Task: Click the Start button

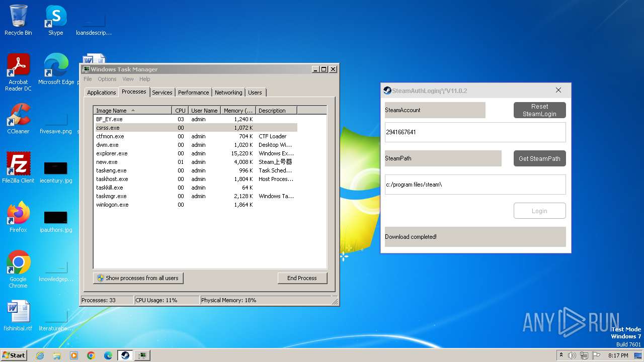Action: (14, 355)
